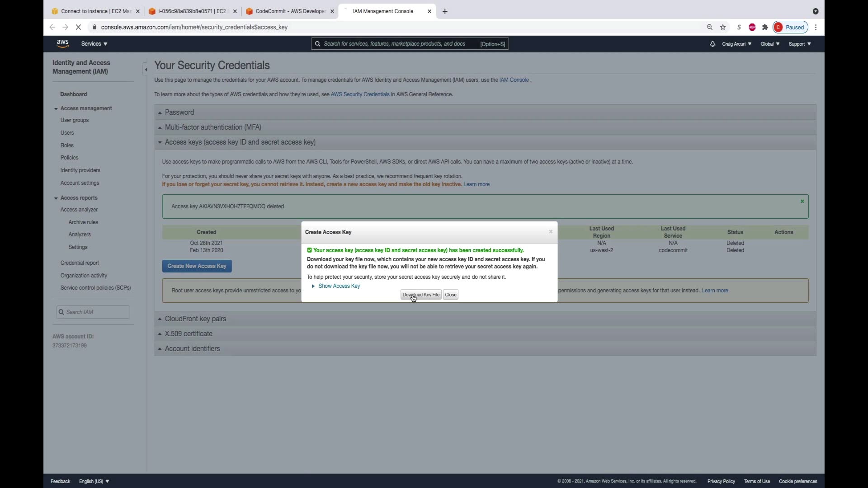Click the AWS logo home icon
Image resolution: width=868 pixels, height=488 pixels.
62,43
